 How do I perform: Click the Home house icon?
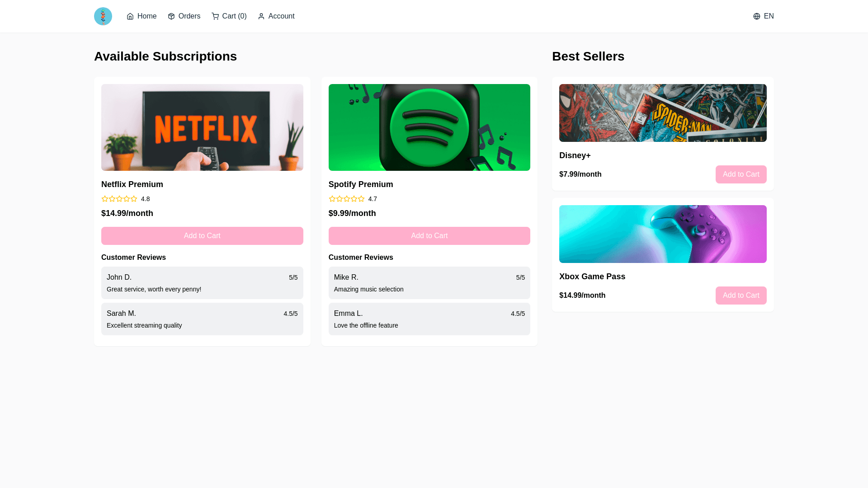coord(130,16)
